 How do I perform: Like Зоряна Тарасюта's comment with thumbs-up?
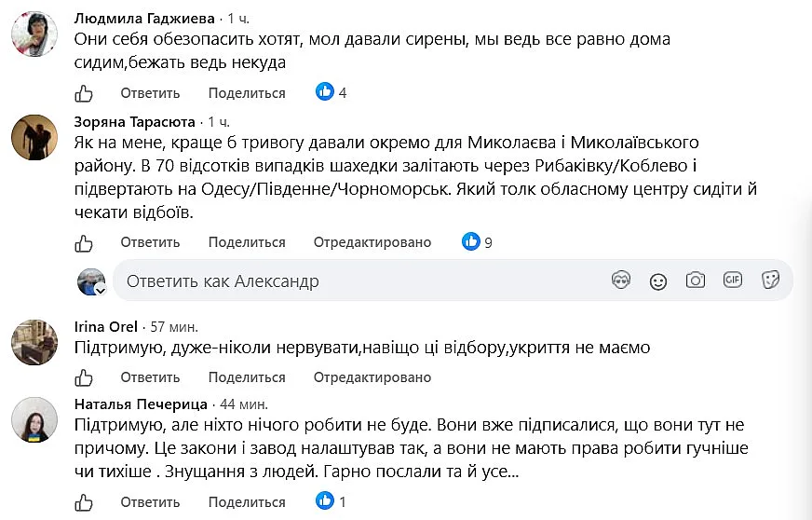pos(84,242)
